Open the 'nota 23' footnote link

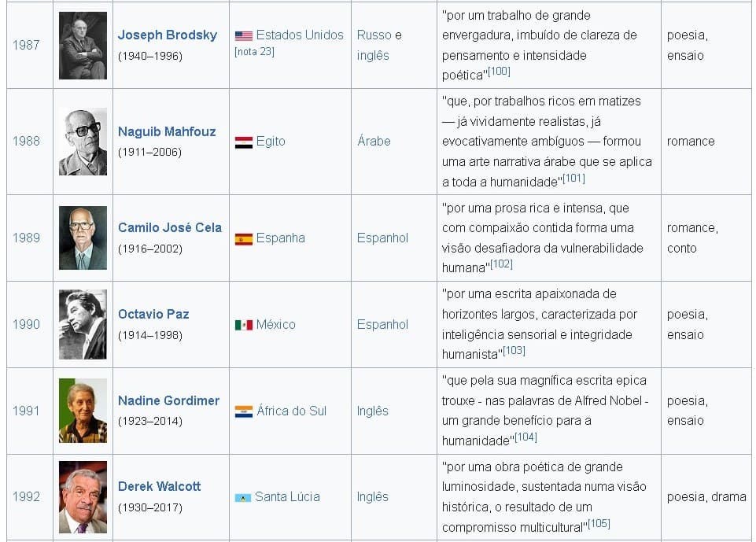pyautogui.click(x=254, y=52)
